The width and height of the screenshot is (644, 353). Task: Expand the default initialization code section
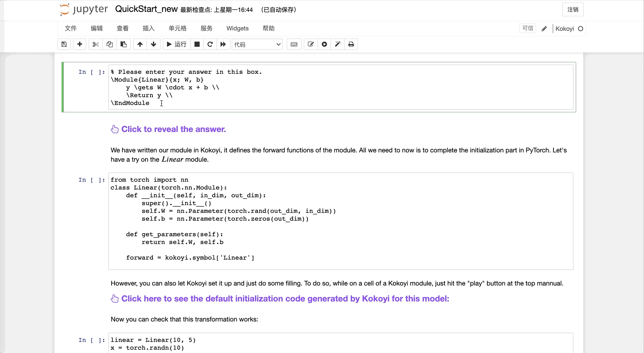[285, 299]
